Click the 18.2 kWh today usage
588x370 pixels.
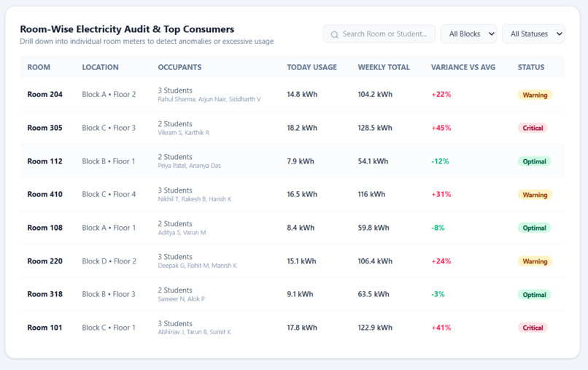click(x=302, y=128)
